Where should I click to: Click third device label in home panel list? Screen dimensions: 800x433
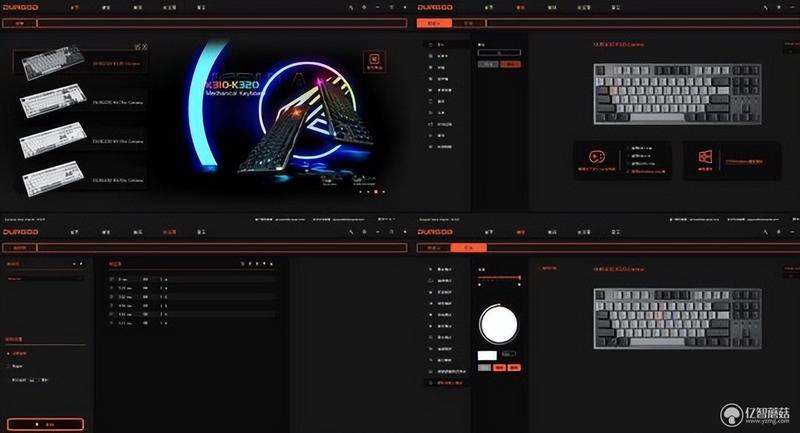pos(118,141)
